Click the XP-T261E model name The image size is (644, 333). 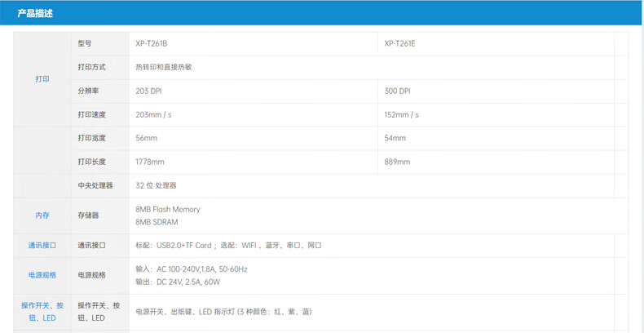[x=399, y=44]
